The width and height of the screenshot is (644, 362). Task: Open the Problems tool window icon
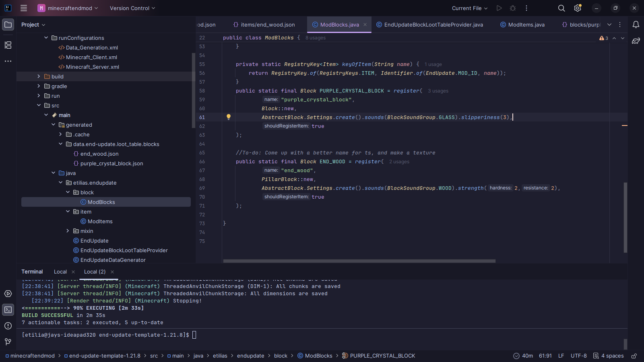coord(8,326)
